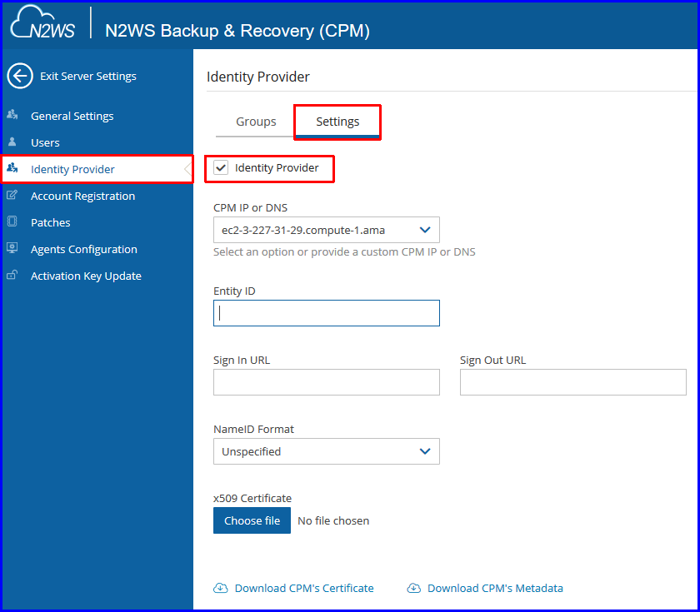This screenshot has height=612, width=700.
Task: Click the Sign In URL field
Action: [x=327, y=382]
